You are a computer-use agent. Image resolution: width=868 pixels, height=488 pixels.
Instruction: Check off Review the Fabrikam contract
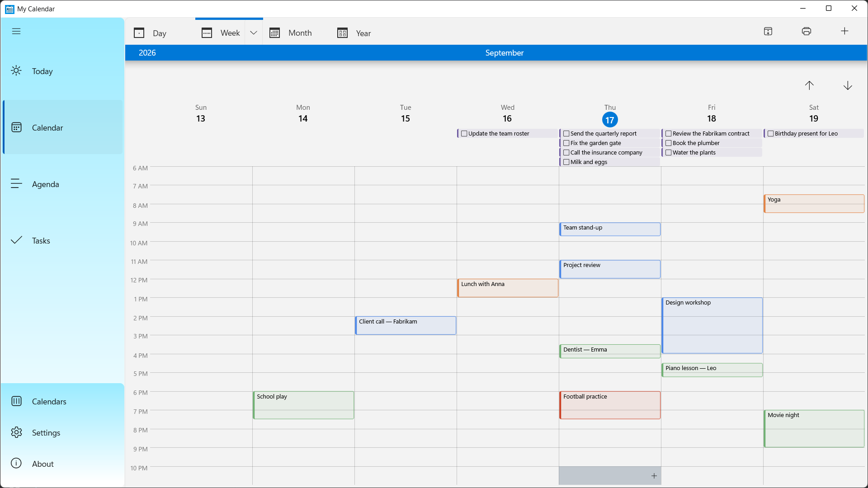pyautogui.click(x=668, y=134)
